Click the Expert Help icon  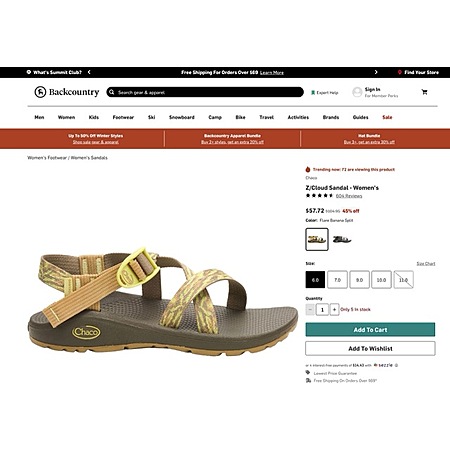(313, 93)
